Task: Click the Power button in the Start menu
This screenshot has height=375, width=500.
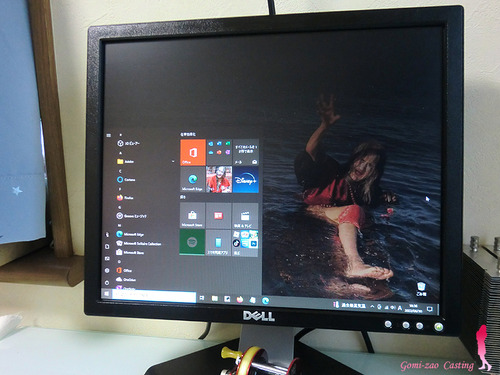Action: 107,283
